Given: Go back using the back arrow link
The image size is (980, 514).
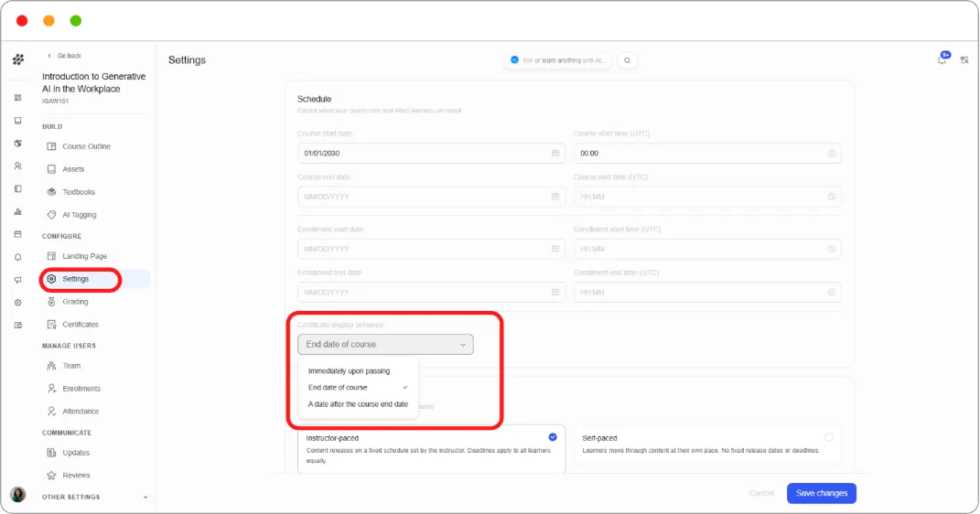Looking at the screenshot, I should [64, 56].
